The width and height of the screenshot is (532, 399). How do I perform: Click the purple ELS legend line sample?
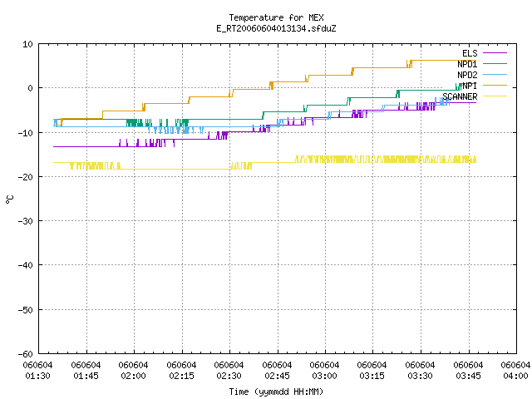(x=495, y=53)
